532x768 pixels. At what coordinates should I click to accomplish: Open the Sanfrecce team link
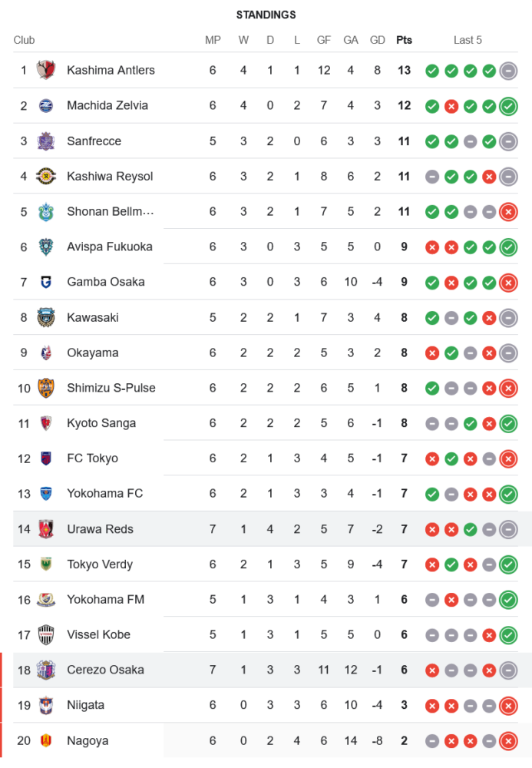click(x=94, y=141)
